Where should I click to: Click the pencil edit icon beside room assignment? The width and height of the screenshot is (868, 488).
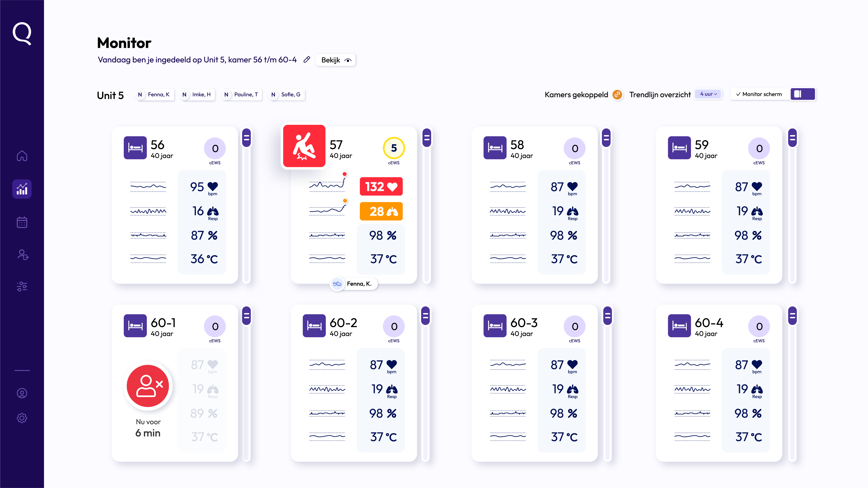(x=307, y=60)
